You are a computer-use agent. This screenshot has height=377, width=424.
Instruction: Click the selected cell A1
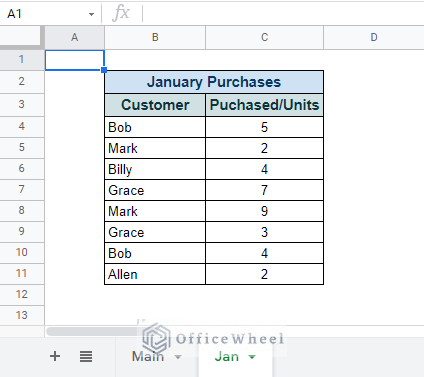(75, 60)
